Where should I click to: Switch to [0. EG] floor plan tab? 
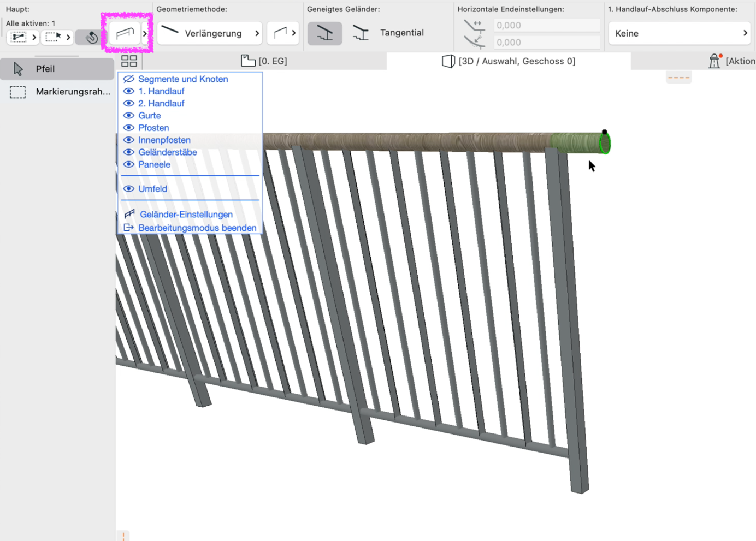pyautogui.click(x=264, y=61)
